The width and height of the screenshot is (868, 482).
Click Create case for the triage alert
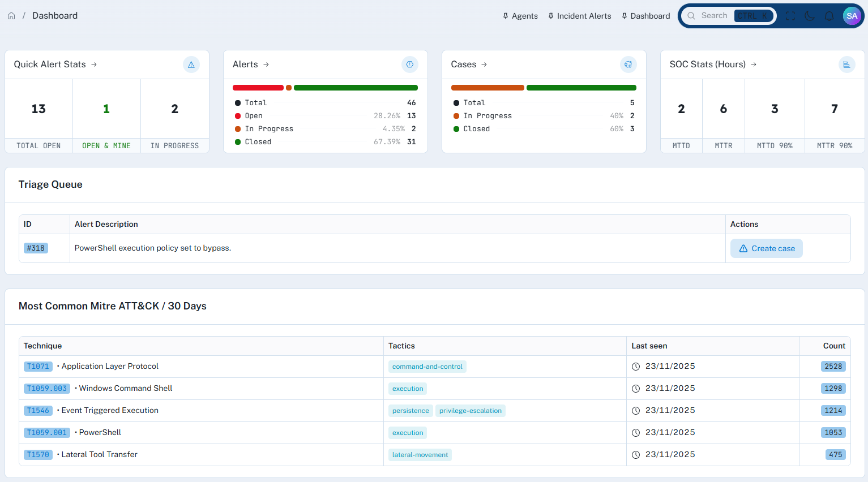[x=766, y=248]
